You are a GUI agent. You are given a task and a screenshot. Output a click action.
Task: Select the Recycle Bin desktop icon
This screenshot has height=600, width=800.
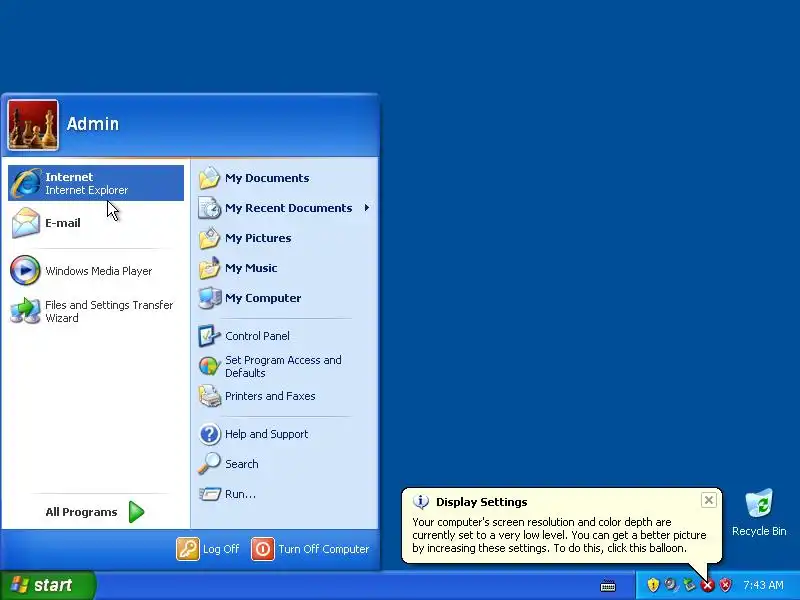click(759, 513)
